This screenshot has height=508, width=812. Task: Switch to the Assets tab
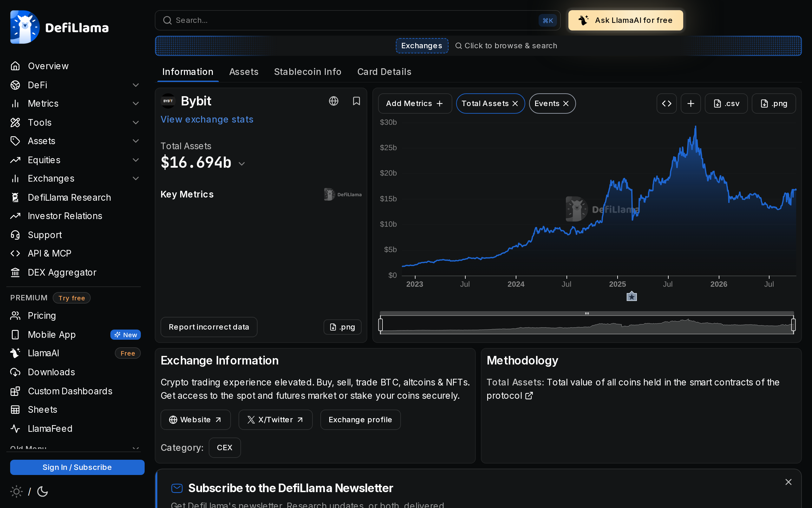click(x=244, y=72)
